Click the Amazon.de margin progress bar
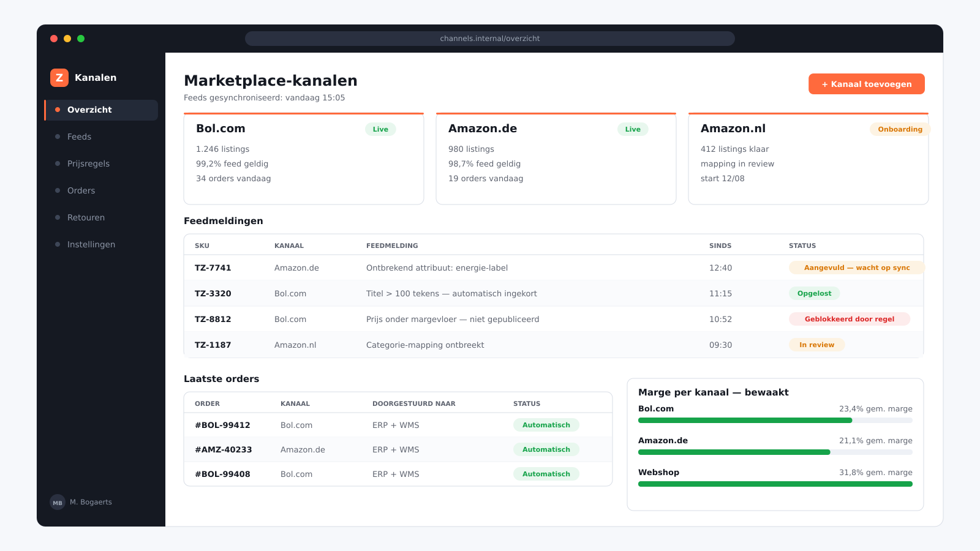 tap(775, 452)
